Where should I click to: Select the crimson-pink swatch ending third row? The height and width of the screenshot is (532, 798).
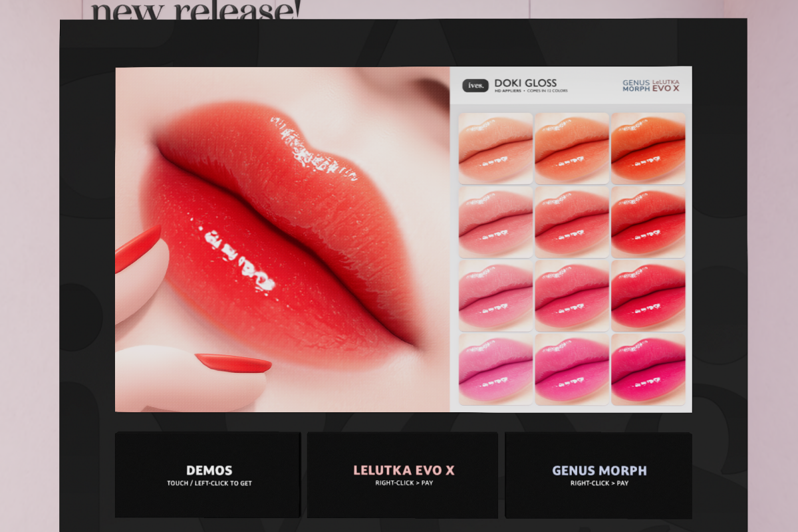(648, 295)
